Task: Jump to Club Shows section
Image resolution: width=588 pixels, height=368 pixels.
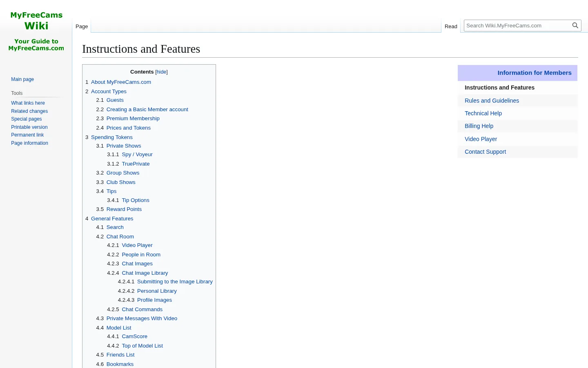Action: tap(121, 182)
